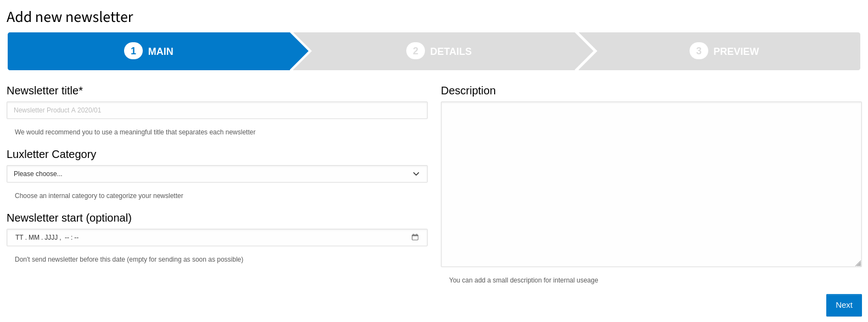This screenshot has height=322, width=868.
Task: Click inside the Description text area
Action: (651, 184)
